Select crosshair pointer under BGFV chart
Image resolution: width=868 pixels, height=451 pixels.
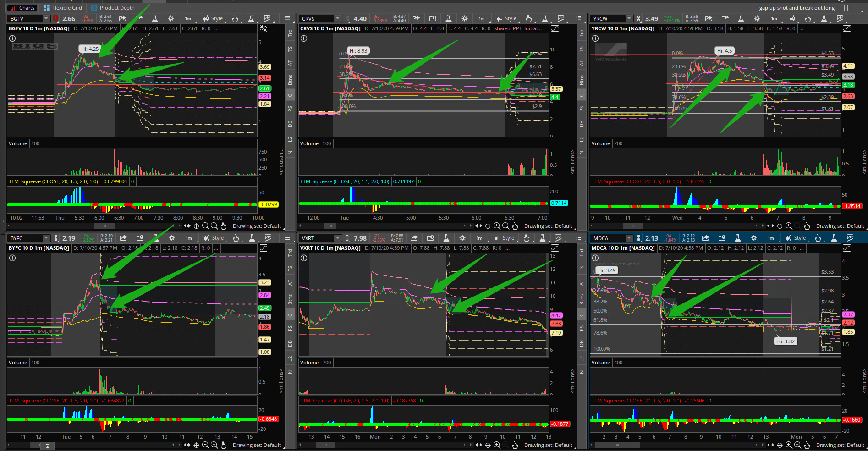coord(196,226)
